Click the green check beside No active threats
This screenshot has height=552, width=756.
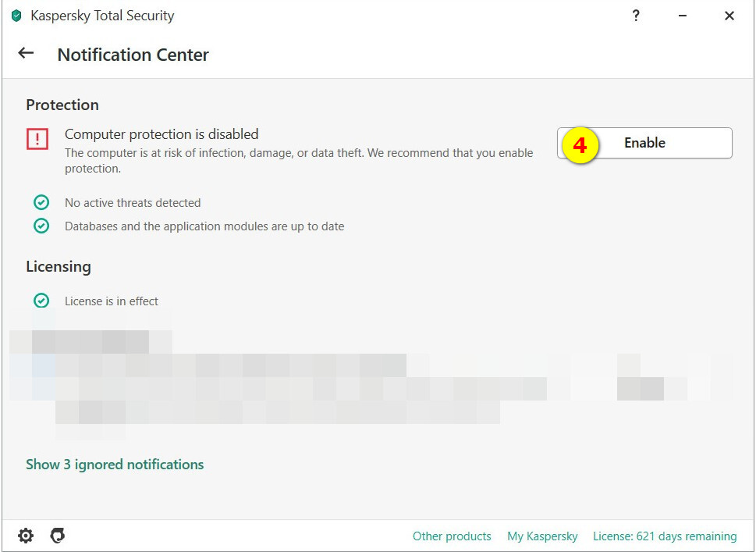[41, 203]
